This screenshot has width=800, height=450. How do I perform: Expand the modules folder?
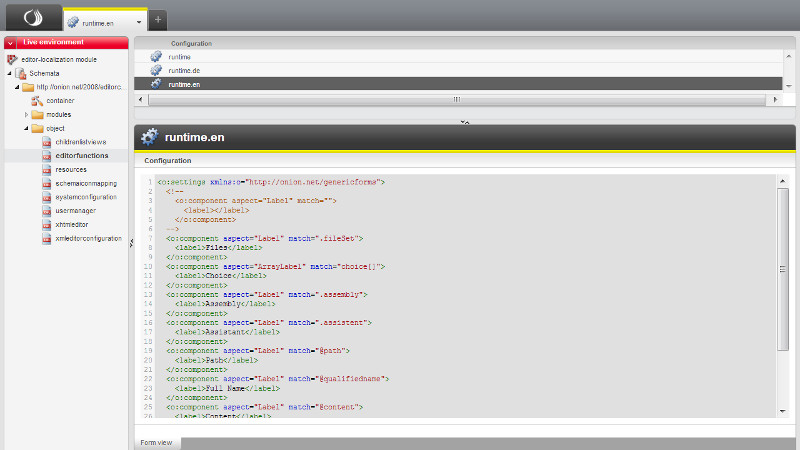point(27,115)
